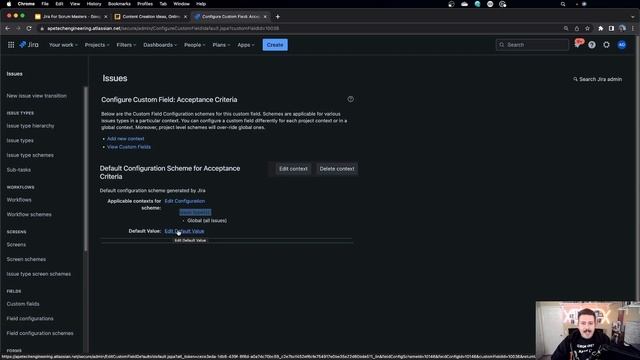The width and height of the screenshot is (640, 360).
Task: Expand the Dashboards dropdown
Action: [x=160, y=45]
